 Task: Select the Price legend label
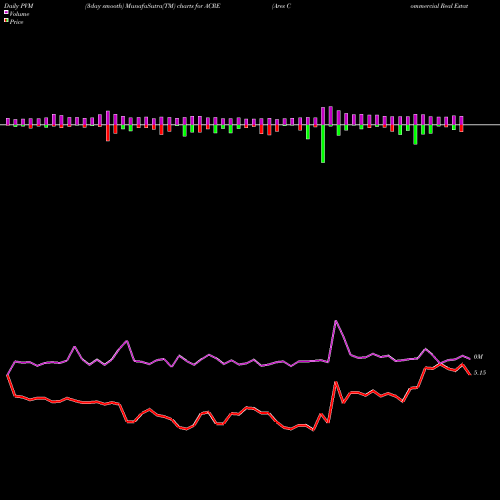(x=16, y=22)
